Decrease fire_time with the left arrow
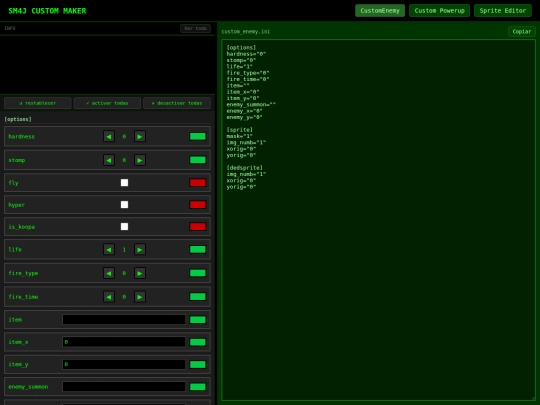The image size is (540, 405). pyautogui.click(x=109, y=297)
